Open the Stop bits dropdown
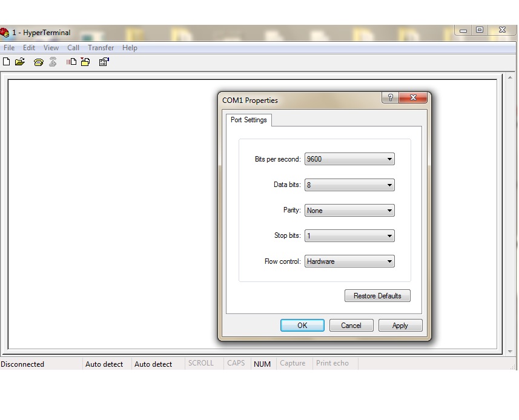 click(x=349, y=236)
